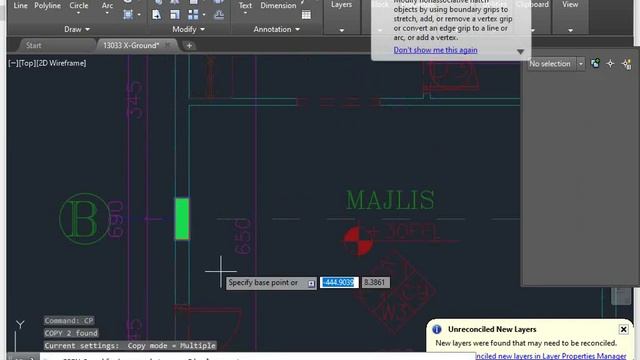Choose the Circle tool in the Draw panel
Screen dimensions: 640x360
(x=78, y=5)
